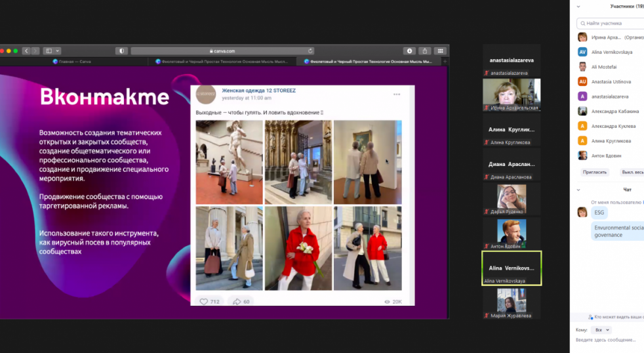Click the privacy shield icon in Safari
Viewport: 644px width, 353px height.
[121, 51]
